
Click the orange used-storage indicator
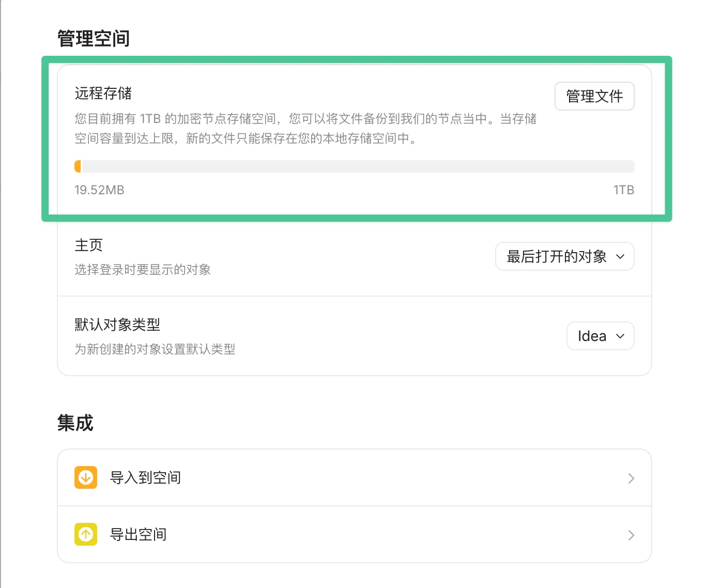pos(78,166)
